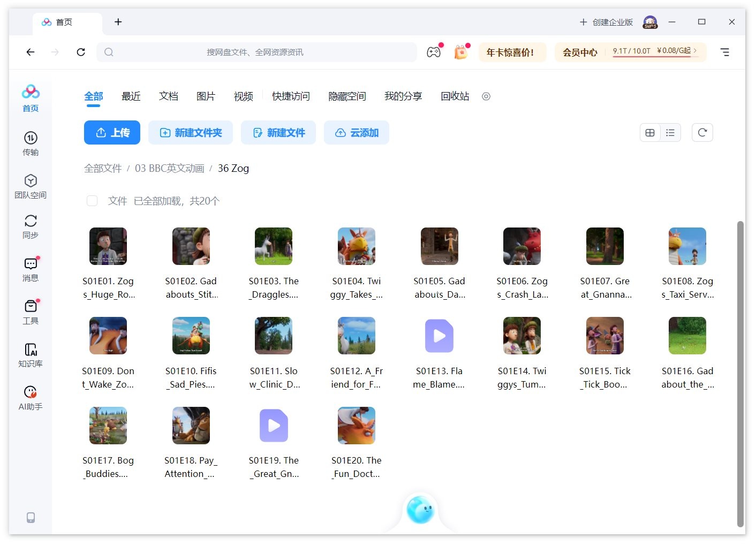Viewport: 756px width, 546px height.
Task: Select S01E13 Flame_Blame video file
Action: pos(439,336)
